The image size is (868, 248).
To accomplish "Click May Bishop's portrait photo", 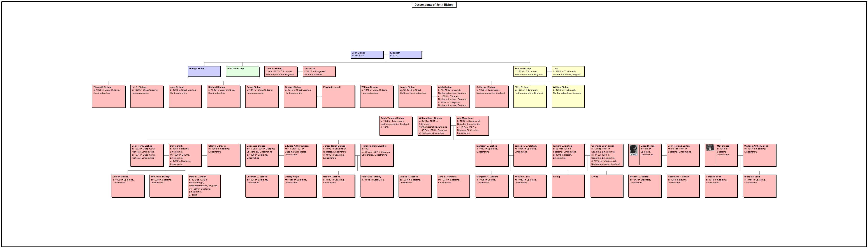I will click(x=710, y=148).
